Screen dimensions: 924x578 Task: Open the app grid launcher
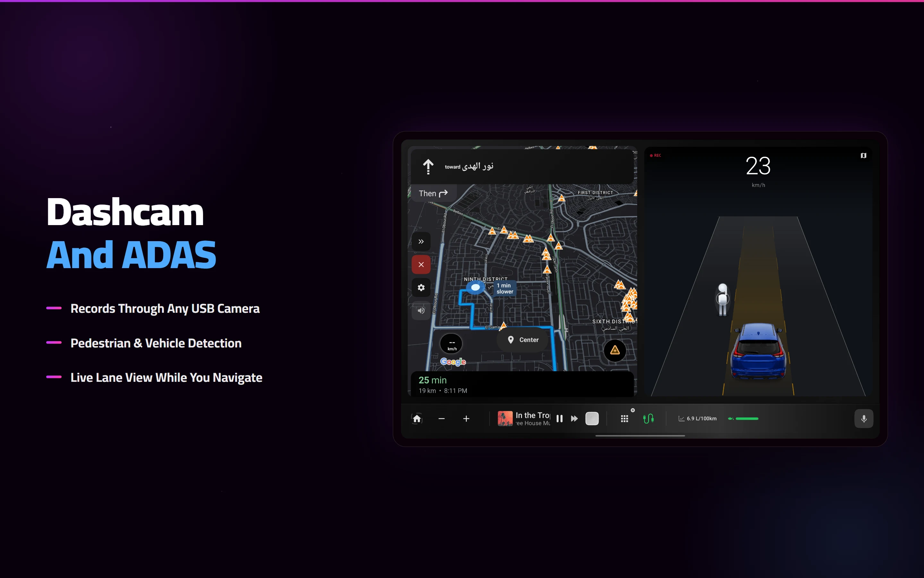(625, 419)
